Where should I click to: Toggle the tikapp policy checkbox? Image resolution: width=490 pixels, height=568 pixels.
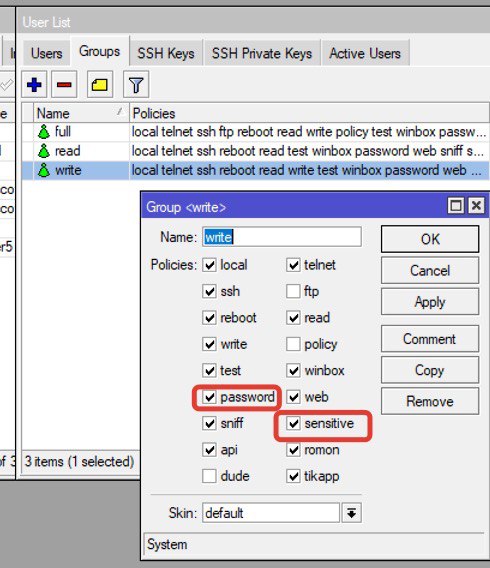coord(293,476)
